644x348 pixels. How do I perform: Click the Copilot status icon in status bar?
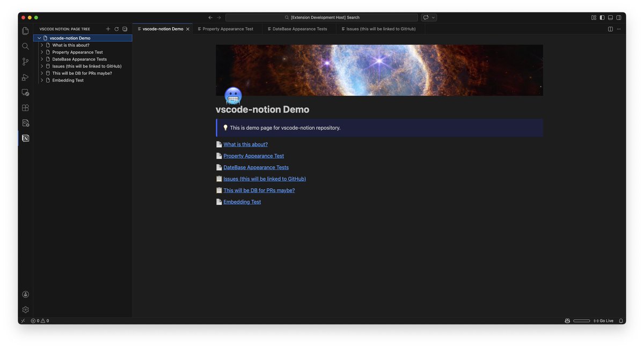(567, 321)
